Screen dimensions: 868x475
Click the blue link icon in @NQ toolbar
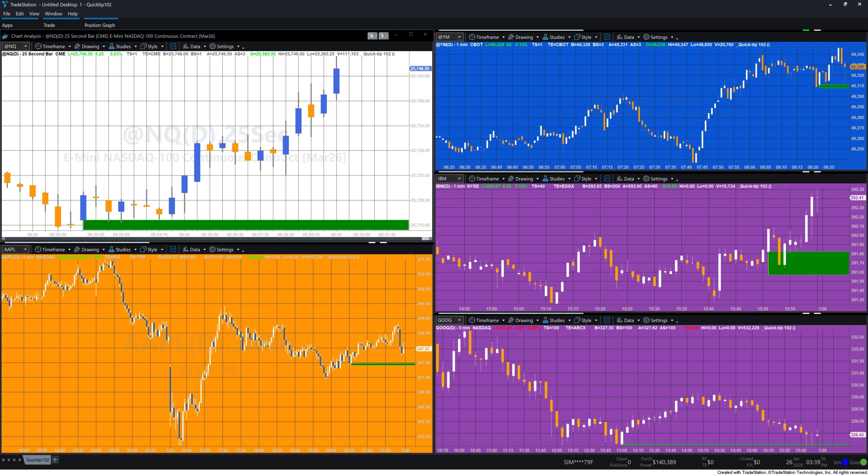173,46
